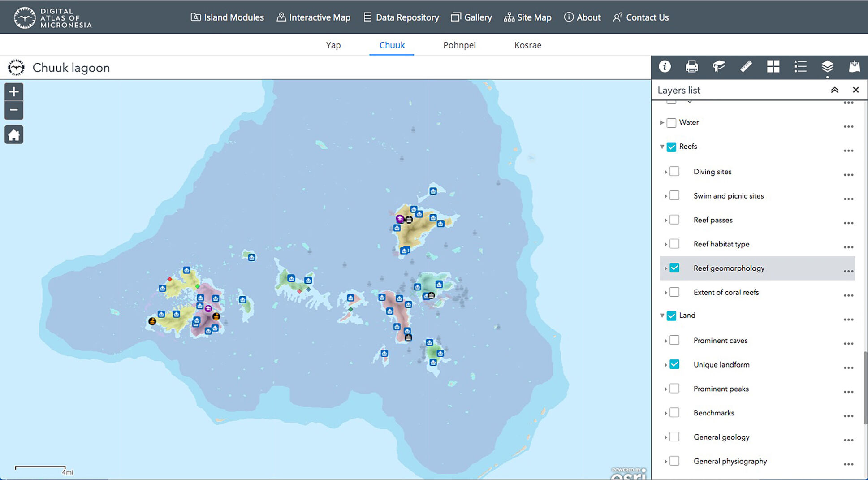Open the Basemap gallery icon

pyautogui.click(x=773, y=67)
